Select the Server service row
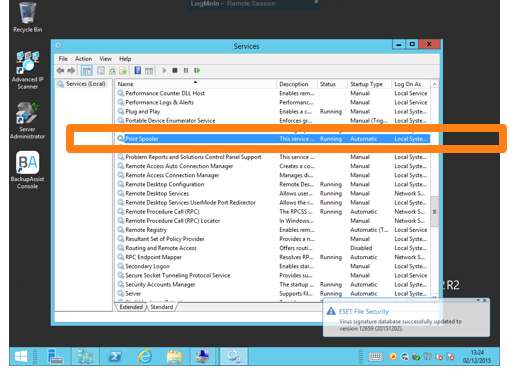The height and width of the screenshot is (373, 523). pos(273,294)
